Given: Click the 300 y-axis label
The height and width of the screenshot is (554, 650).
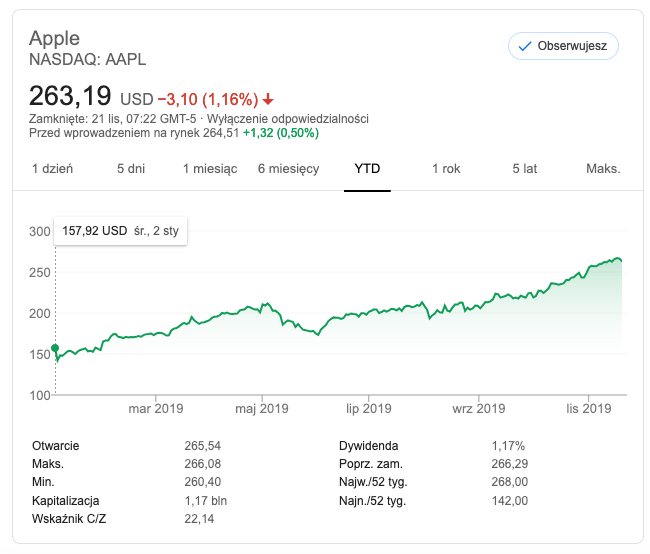Looking at the screenshot, I should tap(40, 231).
